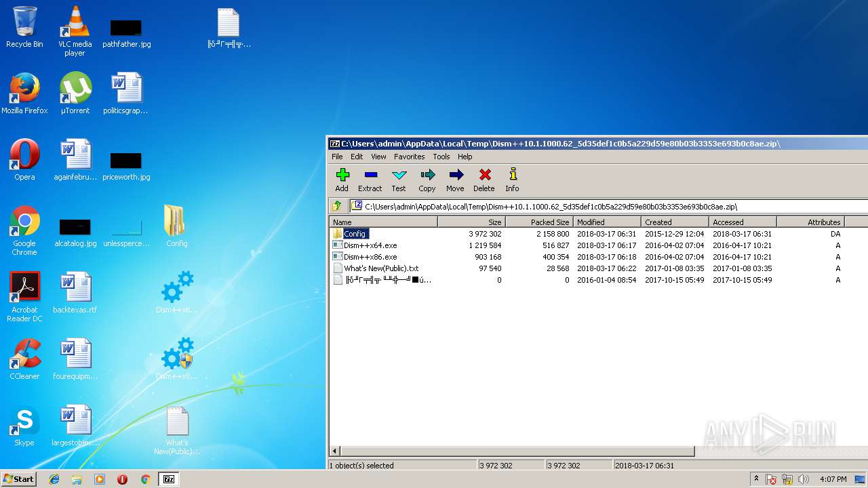
Task: Open the Info toolbar button
Action: (x=512, y=180)
